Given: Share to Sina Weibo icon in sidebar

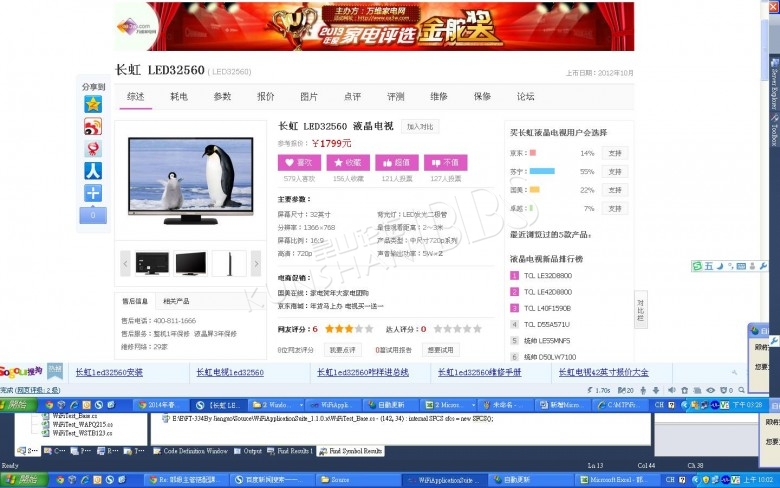Looking at the screenshot, I should (93, 126).
